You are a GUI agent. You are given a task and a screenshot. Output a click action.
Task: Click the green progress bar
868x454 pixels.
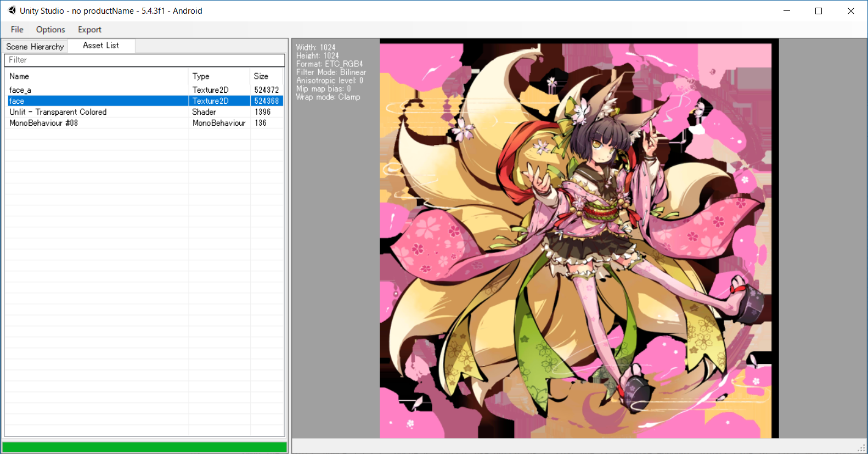pyautogui.click(x=145, y=447)
